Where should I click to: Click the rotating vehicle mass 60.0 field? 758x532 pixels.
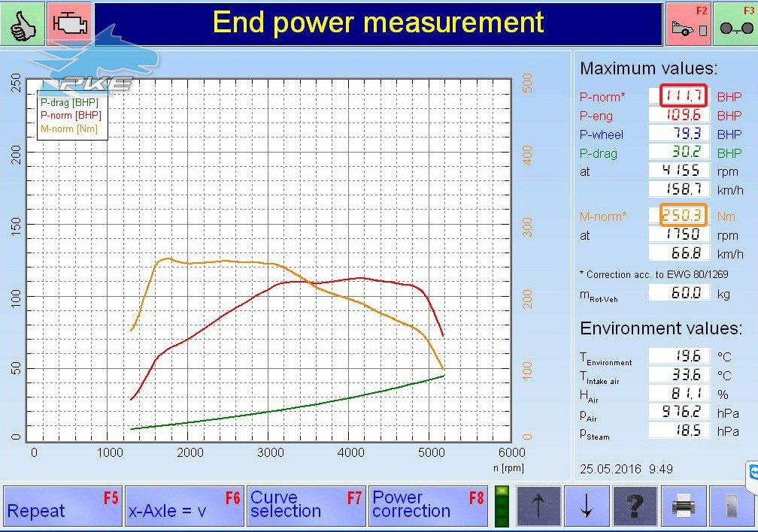(x=680, y=292)
